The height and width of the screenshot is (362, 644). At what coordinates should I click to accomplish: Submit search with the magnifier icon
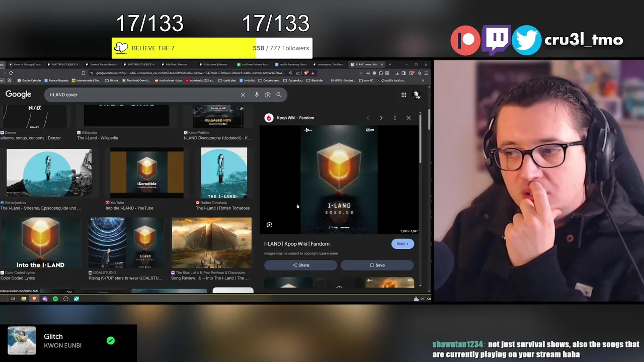pyautogui.click(x=279, y=95)
